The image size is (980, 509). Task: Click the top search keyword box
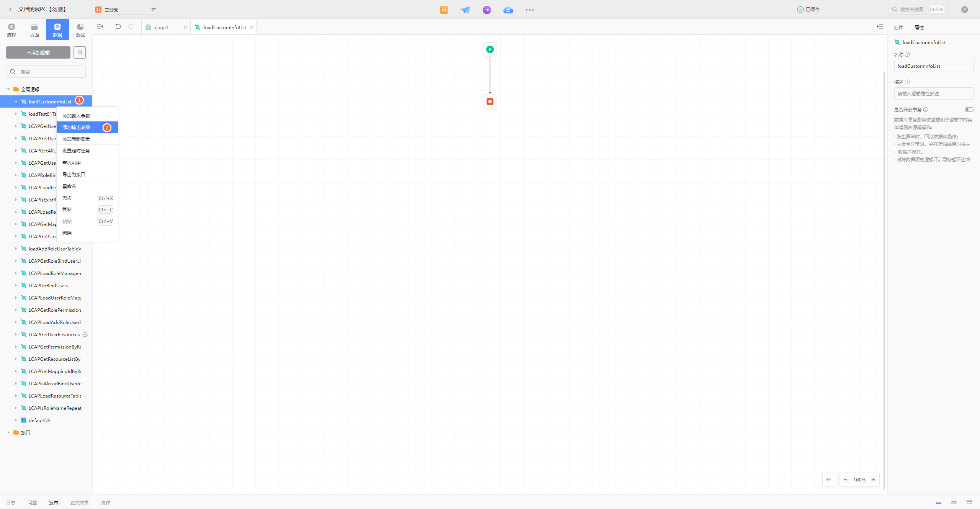click(x=918, y=9)
